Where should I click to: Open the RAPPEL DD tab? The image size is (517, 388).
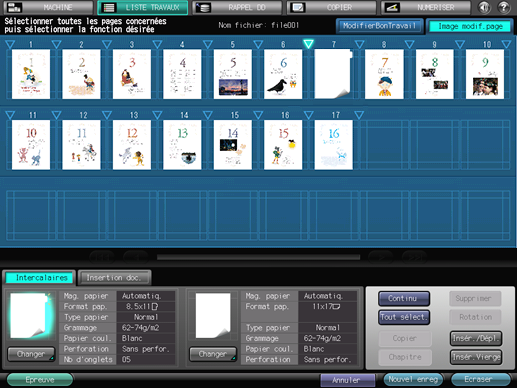point(237,7)
